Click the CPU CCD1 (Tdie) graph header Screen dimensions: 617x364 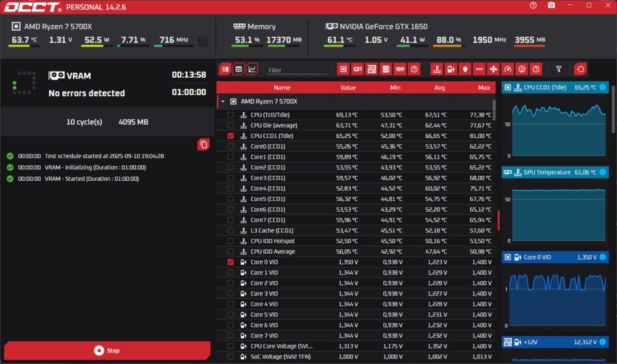[555, 88]
